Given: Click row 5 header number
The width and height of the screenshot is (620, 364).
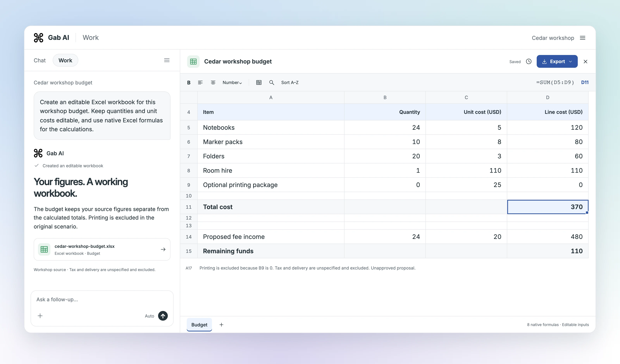Looking at the screenshot, I should [x=189, y=127].
